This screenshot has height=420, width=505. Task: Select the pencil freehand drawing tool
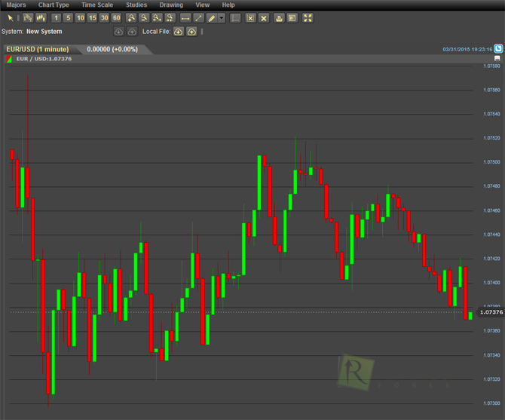tap(212, 18)
